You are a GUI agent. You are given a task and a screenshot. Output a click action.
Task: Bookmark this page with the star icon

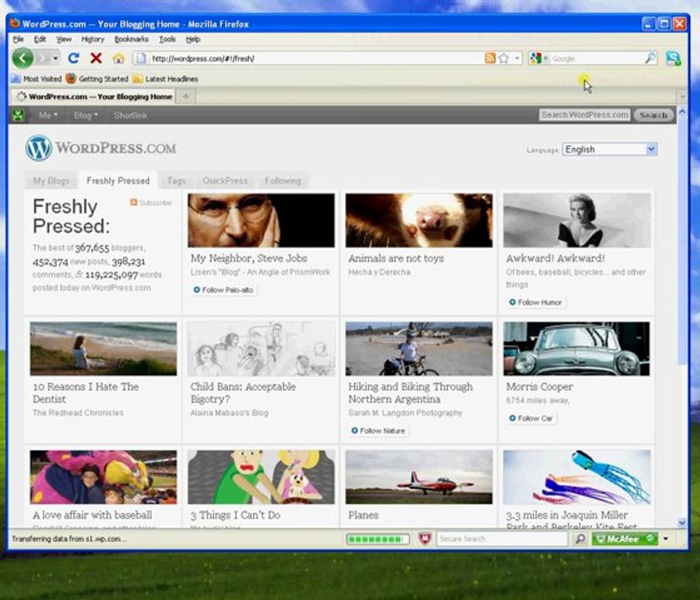[503, 58]
